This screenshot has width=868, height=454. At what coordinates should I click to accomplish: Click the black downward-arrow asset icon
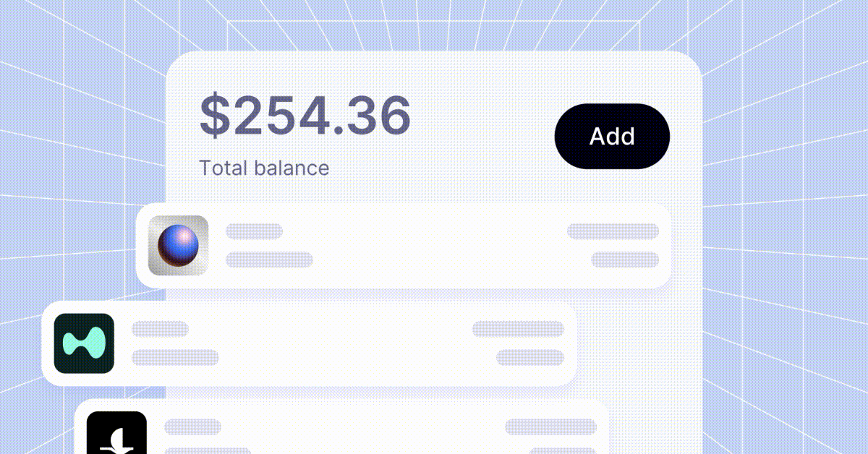point(116,434)
